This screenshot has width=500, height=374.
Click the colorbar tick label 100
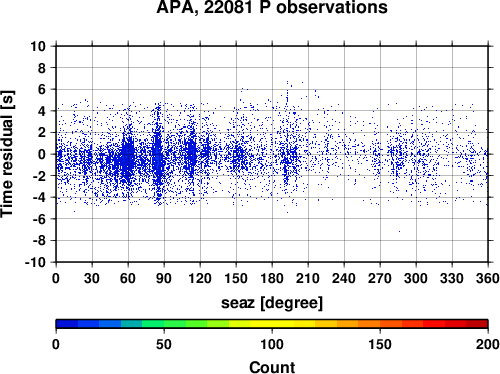[x=272, y=344]
